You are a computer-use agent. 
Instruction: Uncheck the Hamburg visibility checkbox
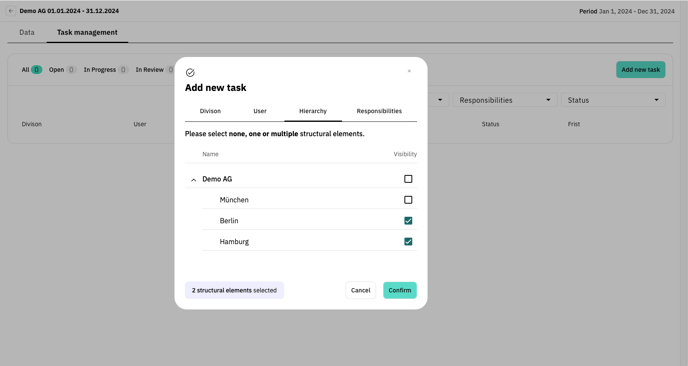(x=408, y=242)
